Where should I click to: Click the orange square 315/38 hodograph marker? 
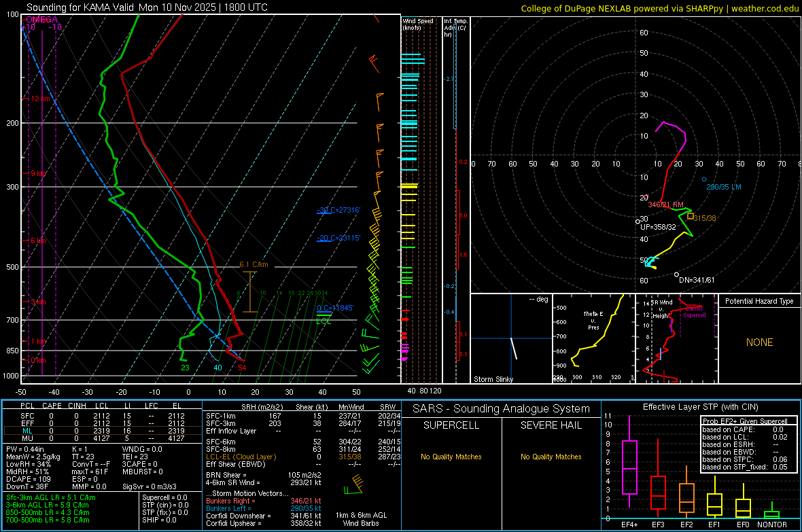(x=691, y=216)
